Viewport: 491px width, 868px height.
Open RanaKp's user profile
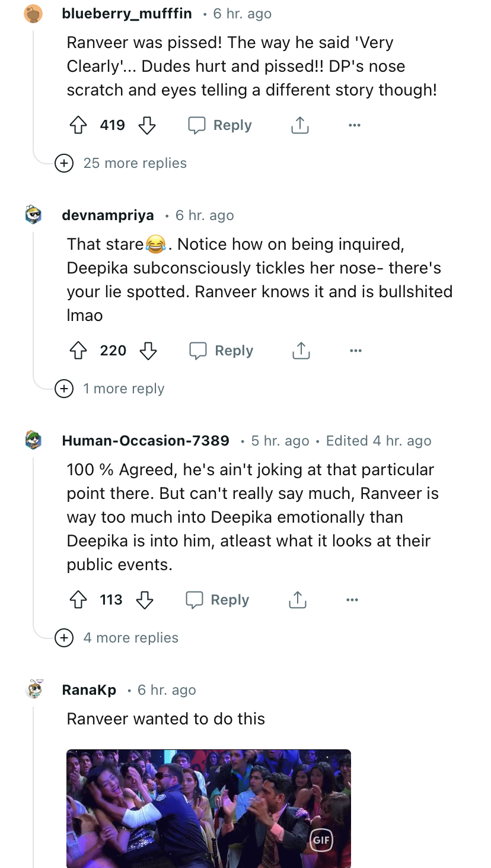point(89,690)
